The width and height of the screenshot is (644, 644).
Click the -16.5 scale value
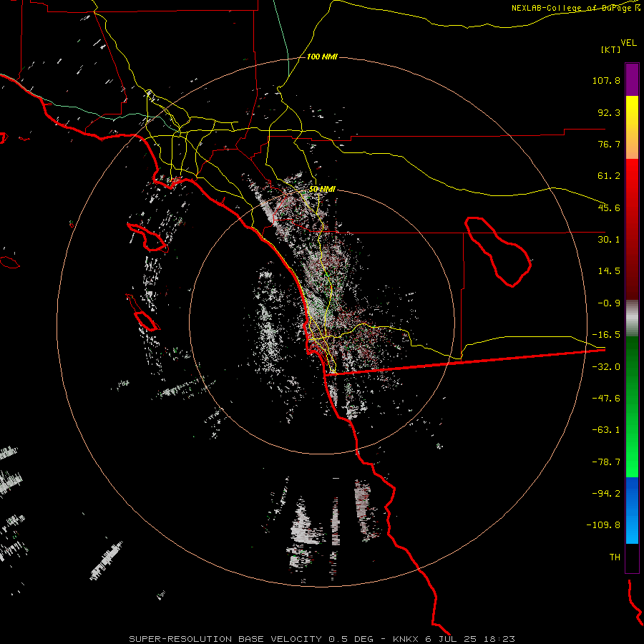pyautogui.click(x=606, y=335)
